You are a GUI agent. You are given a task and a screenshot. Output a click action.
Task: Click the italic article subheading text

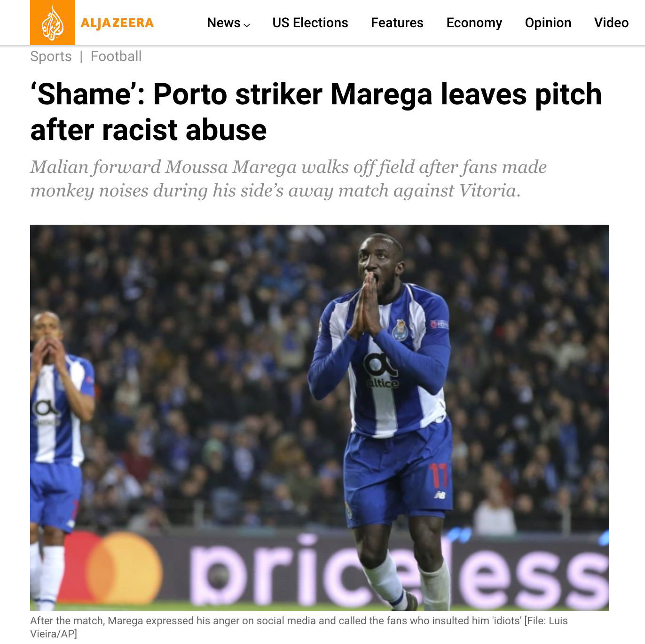tap(289, 179)
